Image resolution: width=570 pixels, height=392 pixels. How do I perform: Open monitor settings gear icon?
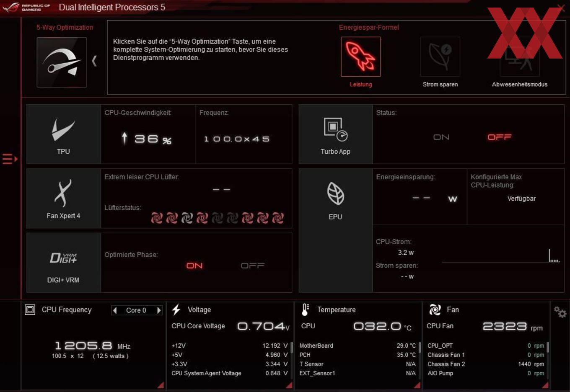(560, 312)
